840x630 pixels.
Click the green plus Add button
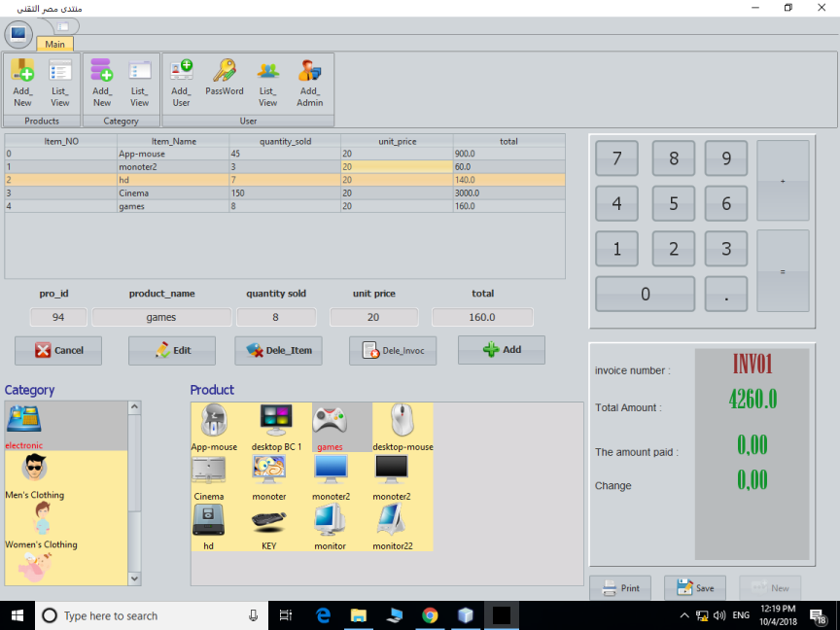point(502,350)
